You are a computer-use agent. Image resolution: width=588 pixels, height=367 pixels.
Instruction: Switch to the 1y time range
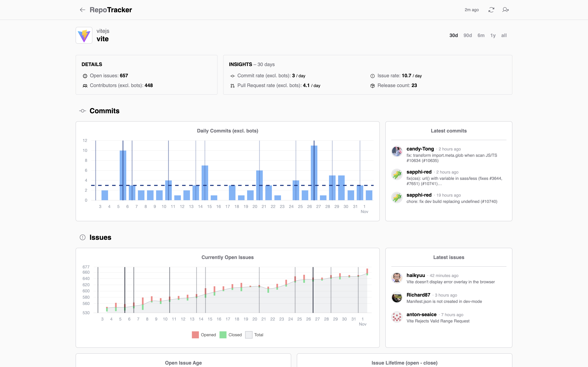493,35
